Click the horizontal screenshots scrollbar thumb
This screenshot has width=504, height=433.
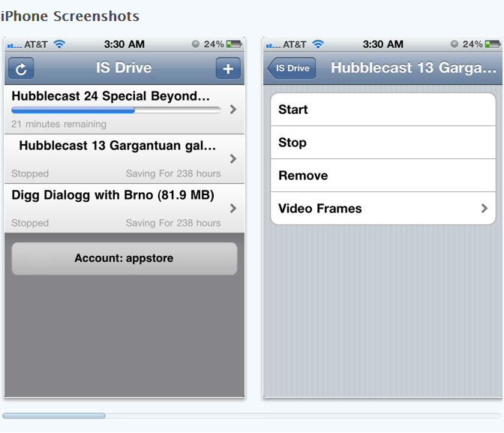pyautogui.click(x=54, y=415)
